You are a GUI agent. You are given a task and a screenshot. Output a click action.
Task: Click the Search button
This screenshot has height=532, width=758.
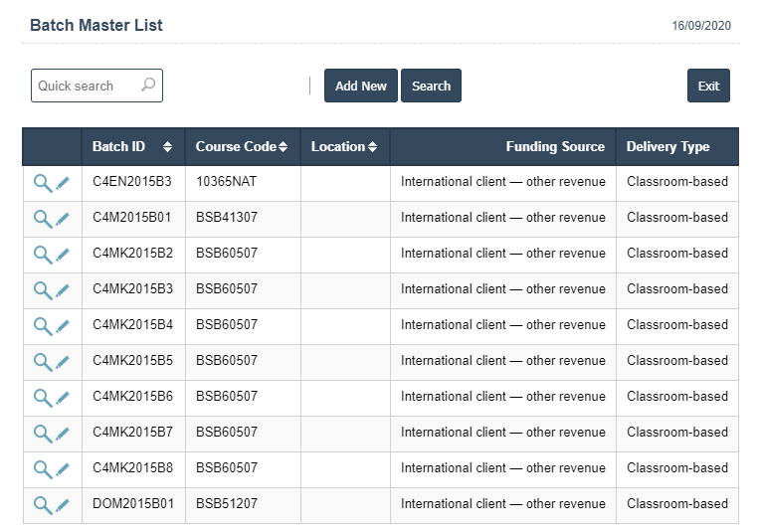[x=431, y=86]
